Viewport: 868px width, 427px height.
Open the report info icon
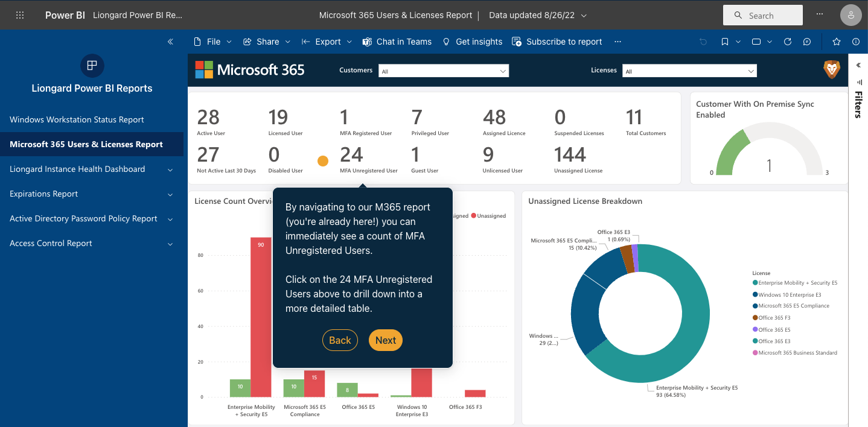click(856, 42)
